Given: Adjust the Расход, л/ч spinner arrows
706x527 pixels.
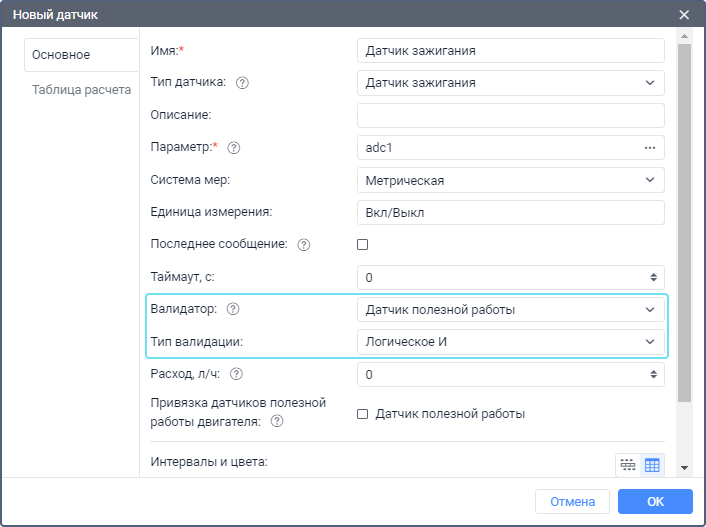Looking at the screenshot, I should pyautogui.click(x=653, y=374).
